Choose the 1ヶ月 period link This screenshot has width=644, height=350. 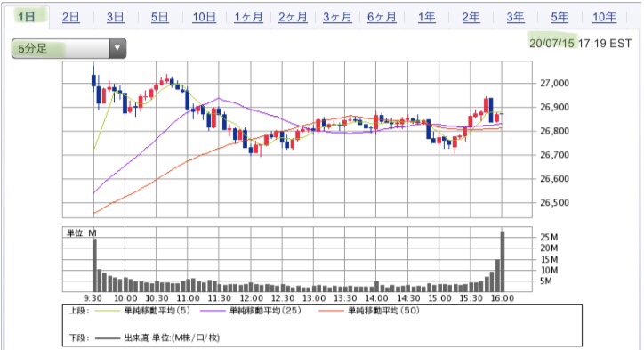[x=248, y=17]
